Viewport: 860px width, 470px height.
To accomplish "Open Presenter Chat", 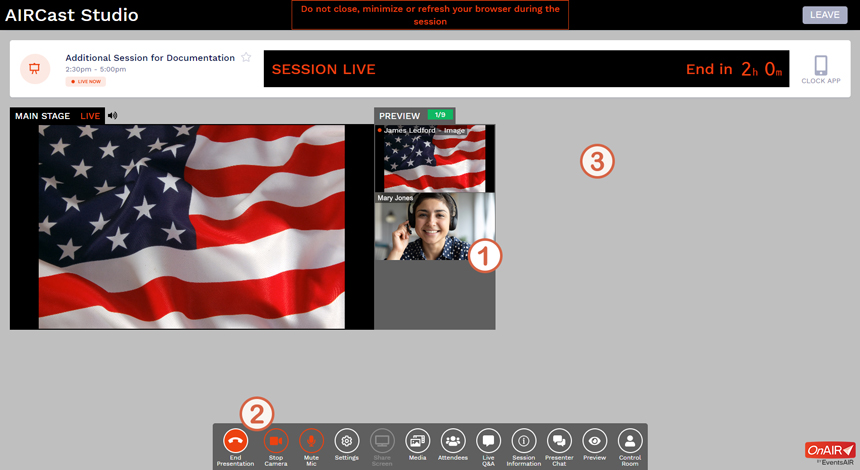I will click(559, 441).
